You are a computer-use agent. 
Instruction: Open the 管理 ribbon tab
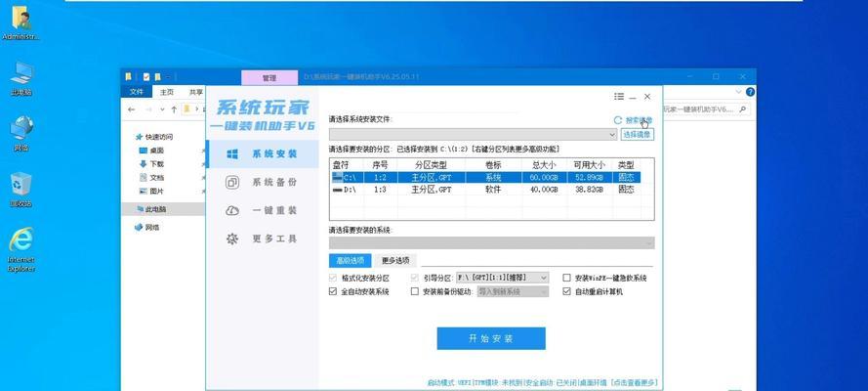click(x=269, y=78)
